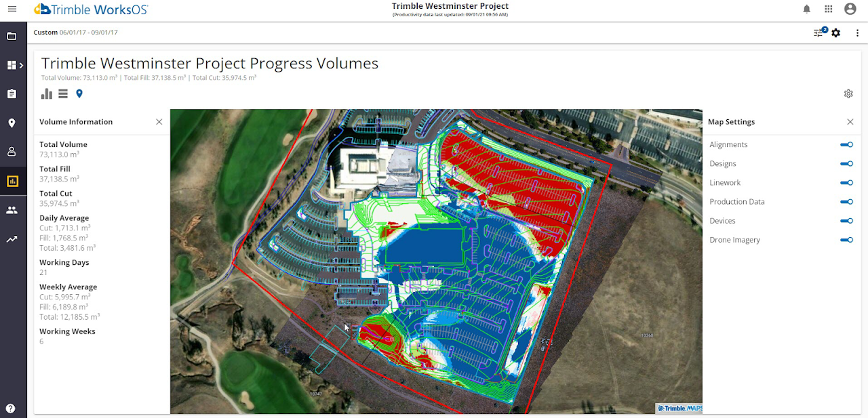868x418 pixels.
Task: Select the highlighted reports chart sidebar icon
Action: [x=12, y=181]
